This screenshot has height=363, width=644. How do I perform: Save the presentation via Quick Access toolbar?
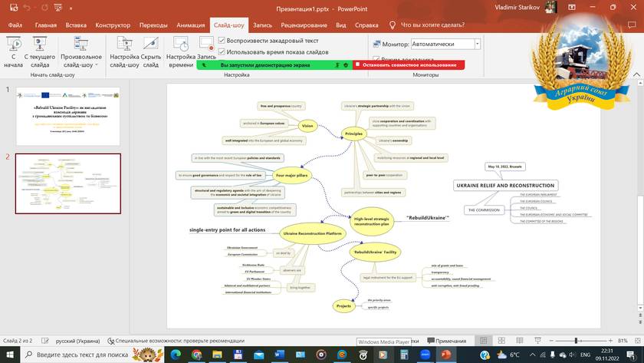click(x=14, y=8)
